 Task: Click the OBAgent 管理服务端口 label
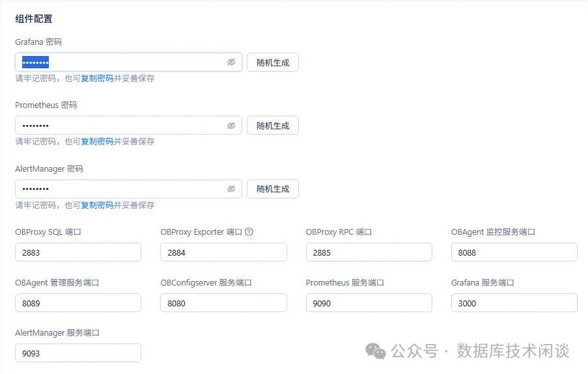click(57, 283)
